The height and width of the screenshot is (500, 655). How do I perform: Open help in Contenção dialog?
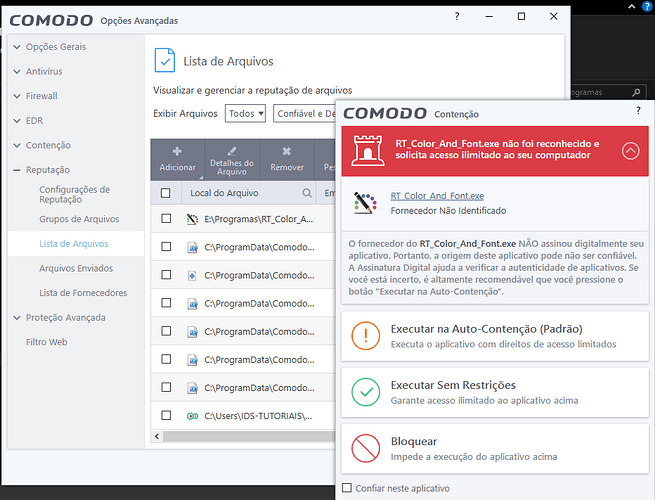click(x=638, y=110)
